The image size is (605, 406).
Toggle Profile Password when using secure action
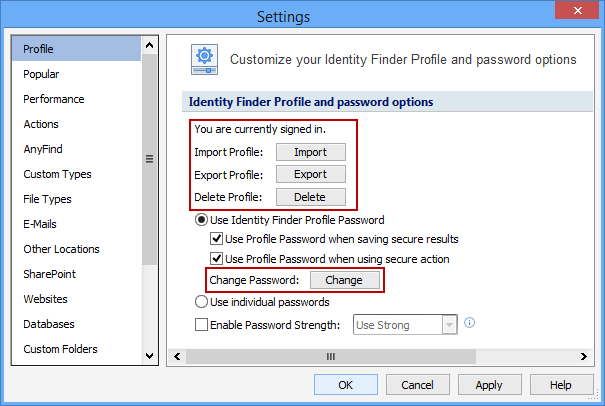click(216, 259)
